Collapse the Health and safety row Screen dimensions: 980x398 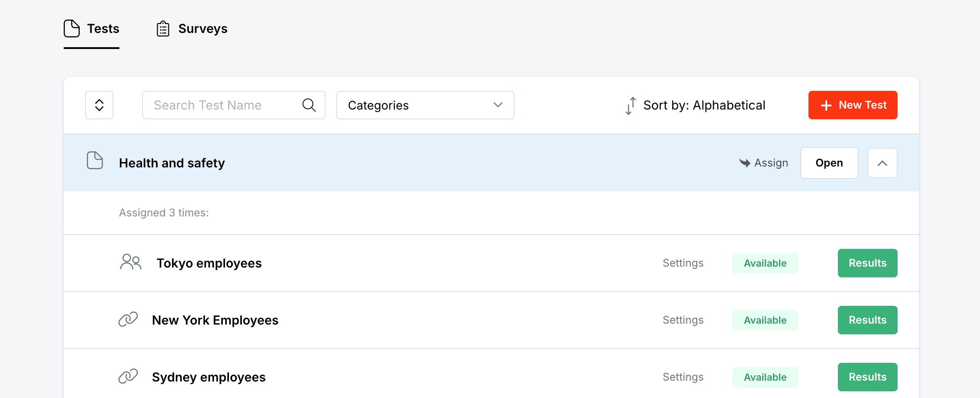point(882,163)
